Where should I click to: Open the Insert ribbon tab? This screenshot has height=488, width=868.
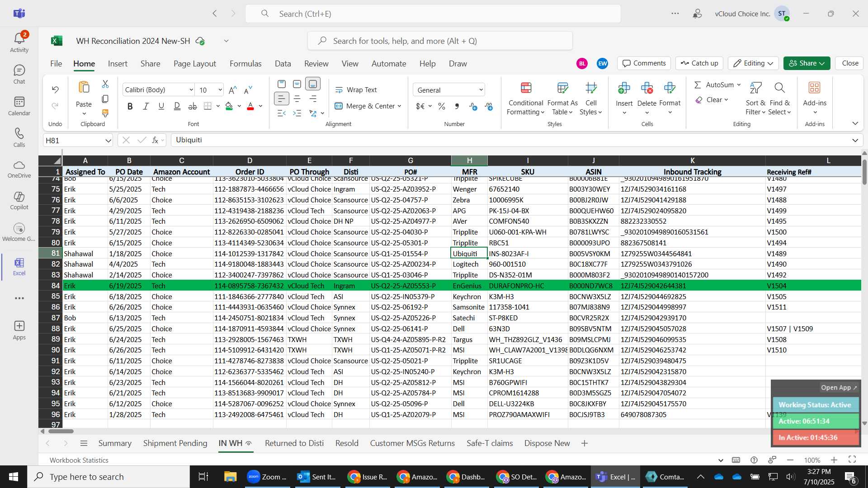118,64
